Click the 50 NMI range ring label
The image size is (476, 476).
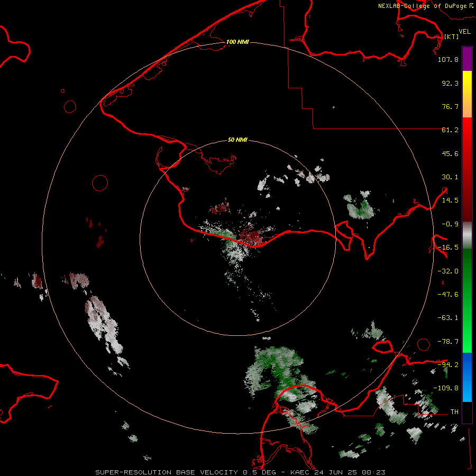(x=237, y=140)
